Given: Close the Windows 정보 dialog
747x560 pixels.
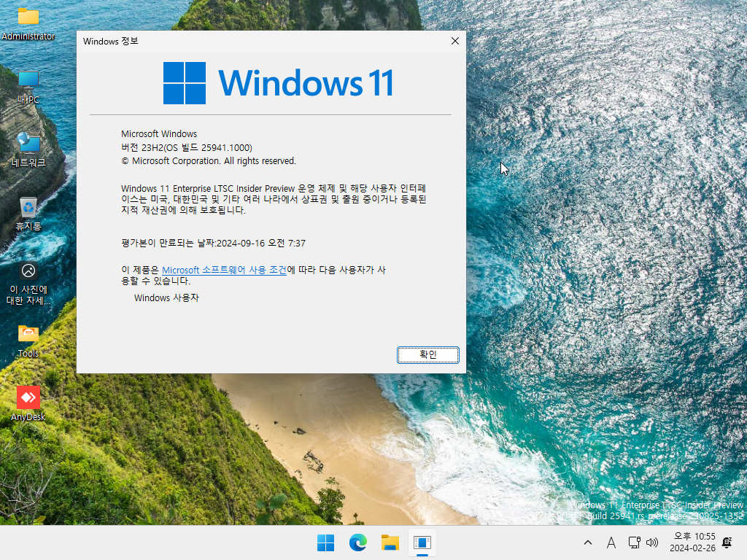Looking at the screenshot, I should 455,41.
